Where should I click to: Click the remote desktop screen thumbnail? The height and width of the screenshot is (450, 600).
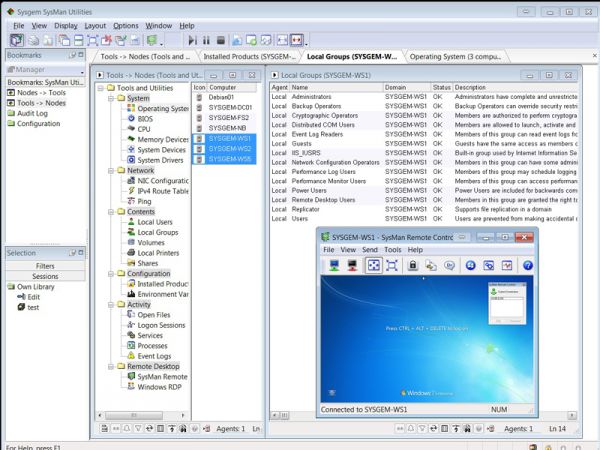(x=427, y=339)
